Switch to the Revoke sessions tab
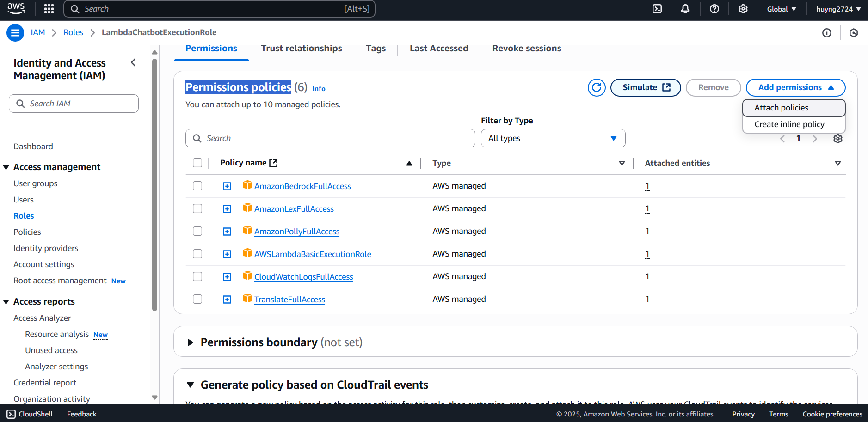This screenshot has height=422, width=868. [x=527, y=49]
